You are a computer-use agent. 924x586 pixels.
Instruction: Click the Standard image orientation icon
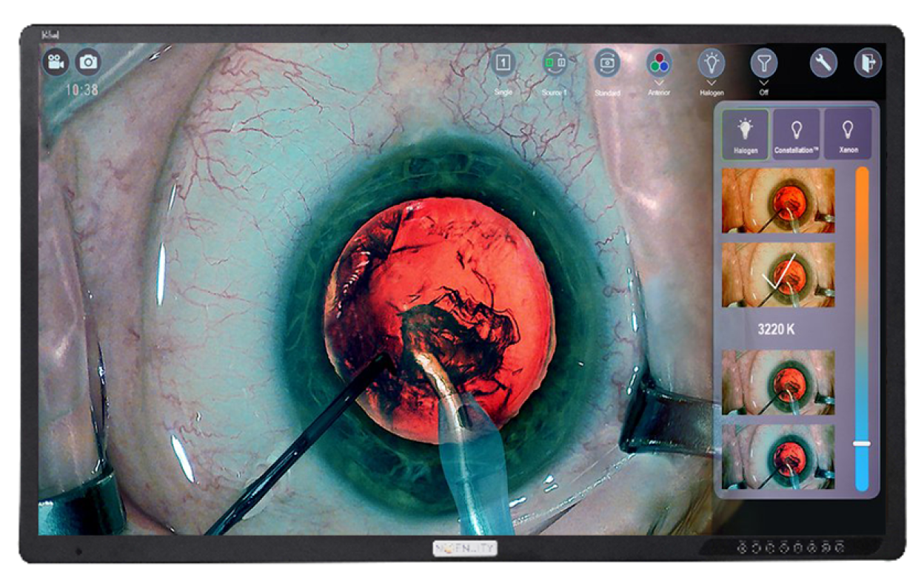607,64
